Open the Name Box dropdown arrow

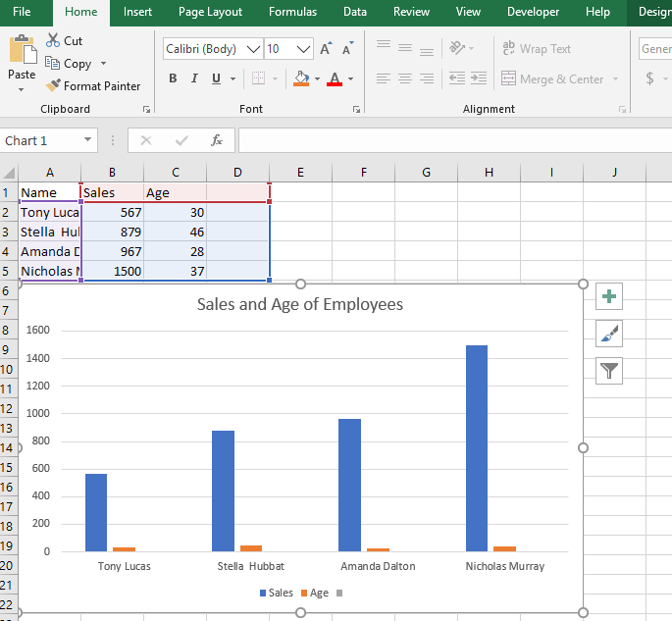(88, 140)
